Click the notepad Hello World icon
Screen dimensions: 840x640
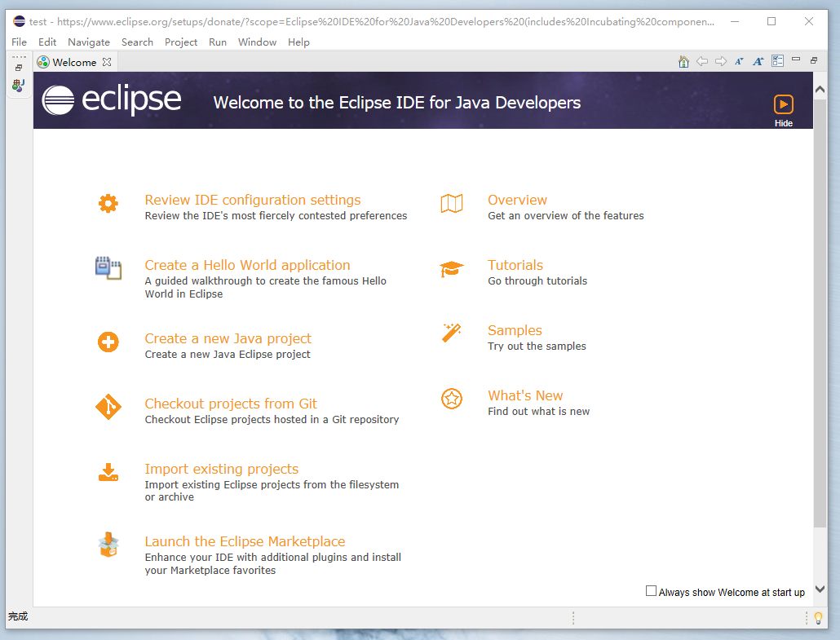(x=108, y=267)
